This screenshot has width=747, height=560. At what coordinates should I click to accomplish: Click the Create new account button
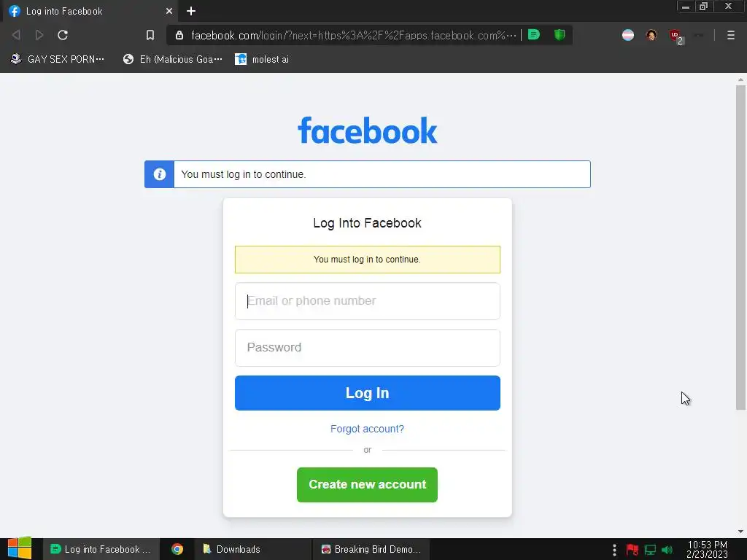[x=368, y=484]
